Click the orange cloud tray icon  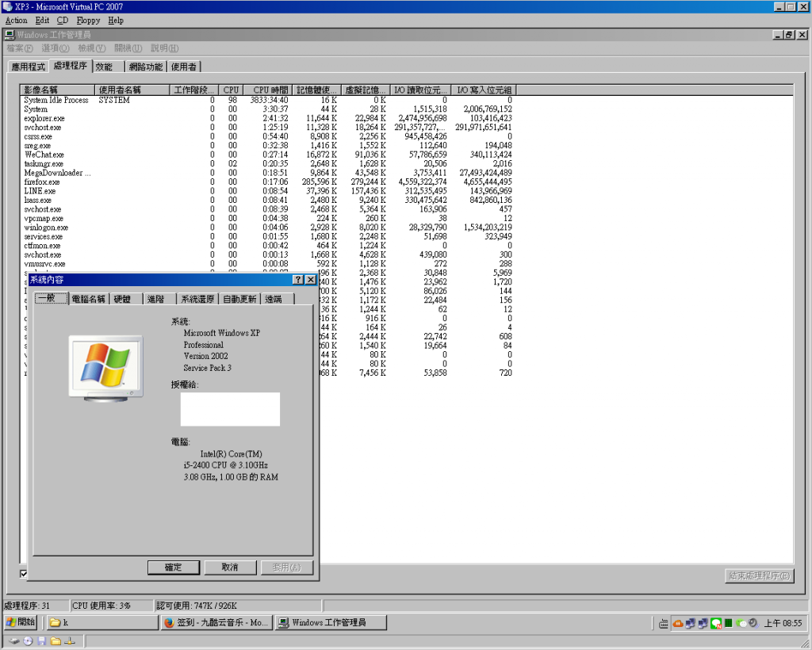tap(677, 623)
